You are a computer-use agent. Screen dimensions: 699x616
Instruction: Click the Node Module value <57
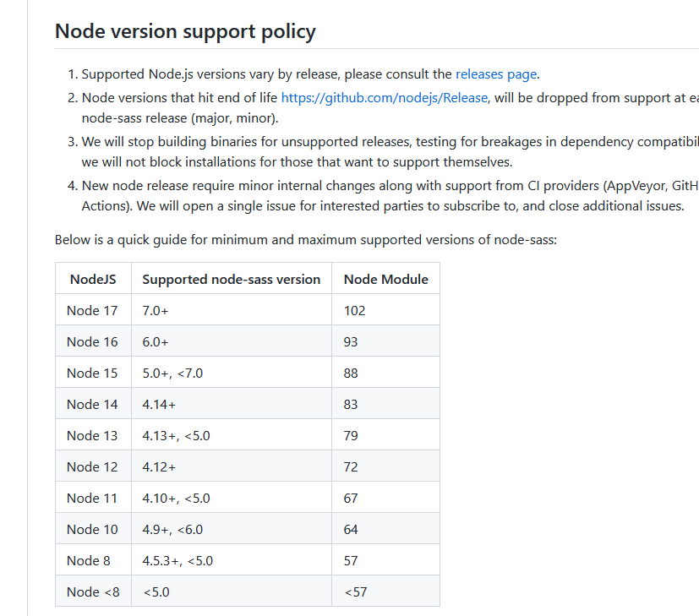(x=355, y=591)
